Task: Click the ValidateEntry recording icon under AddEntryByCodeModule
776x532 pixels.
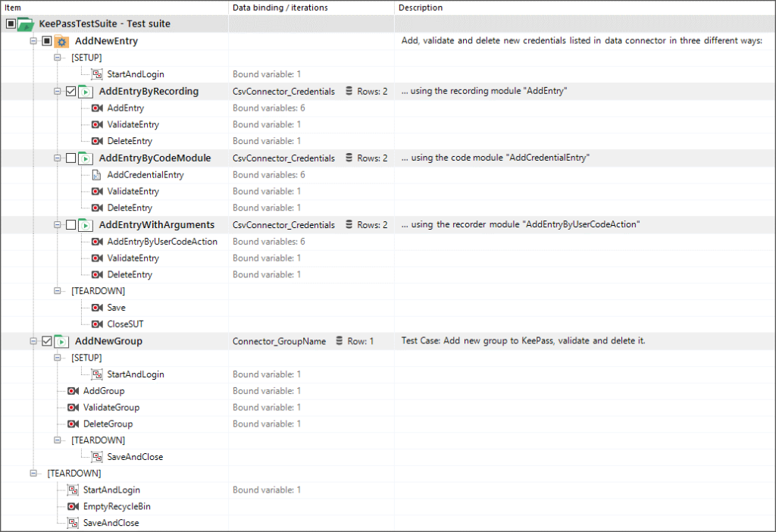Action: click(x=98, y=192)
